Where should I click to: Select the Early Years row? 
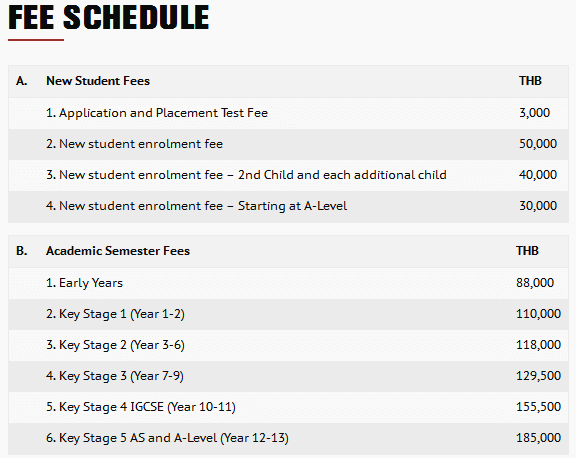click(288, 283)
